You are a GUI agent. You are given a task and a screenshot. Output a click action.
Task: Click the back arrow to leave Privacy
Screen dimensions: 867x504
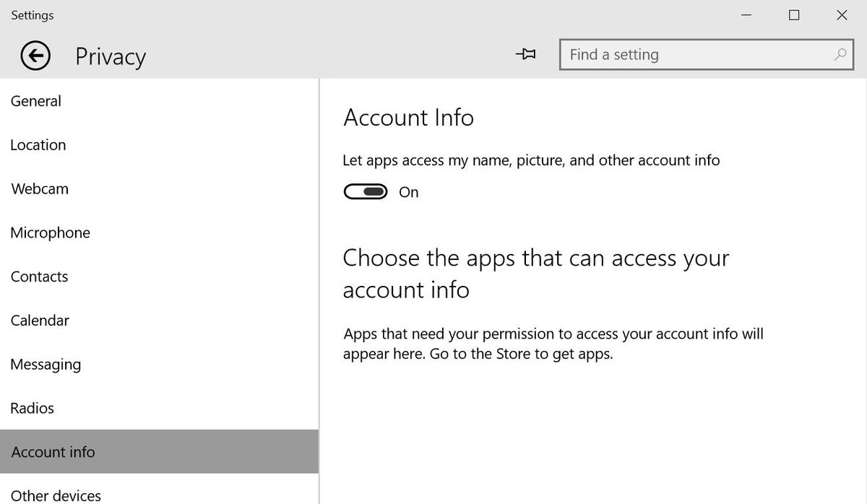(35, 56)
